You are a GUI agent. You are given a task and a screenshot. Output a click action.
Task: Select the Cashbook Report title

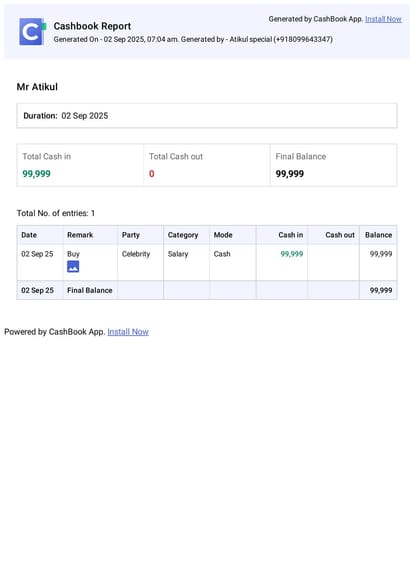click(x=92, y=26)
